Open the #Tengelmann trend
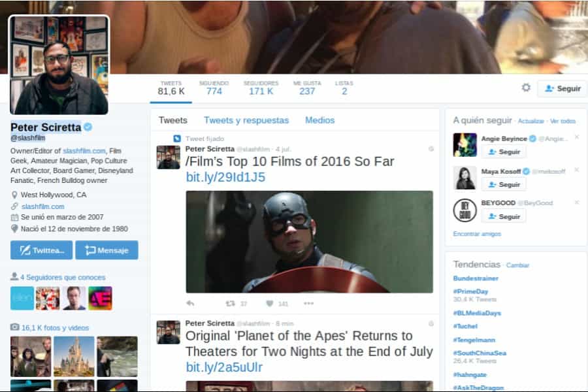The height and width of the screenshot is (392, 588). tap(474, 340)
